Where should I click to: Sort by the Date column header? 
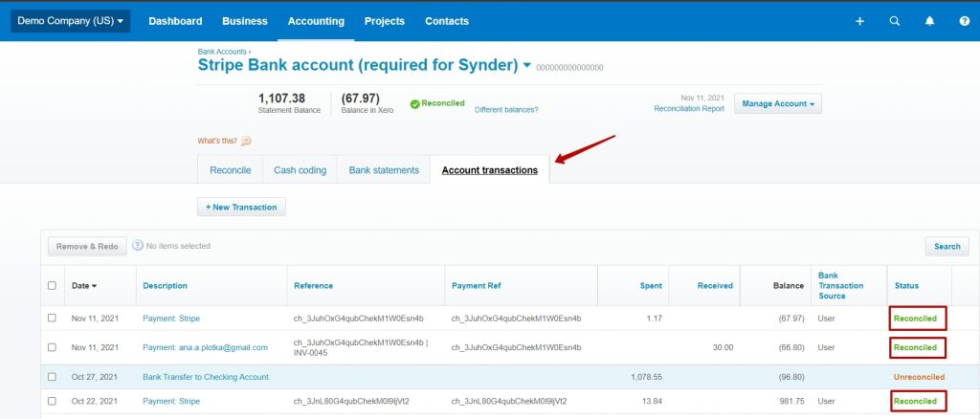(84, 285)
